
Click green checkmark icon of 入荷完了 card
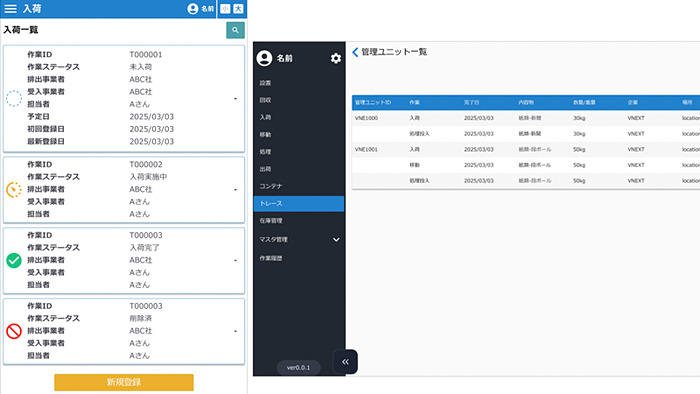click(x=14, y=260)
